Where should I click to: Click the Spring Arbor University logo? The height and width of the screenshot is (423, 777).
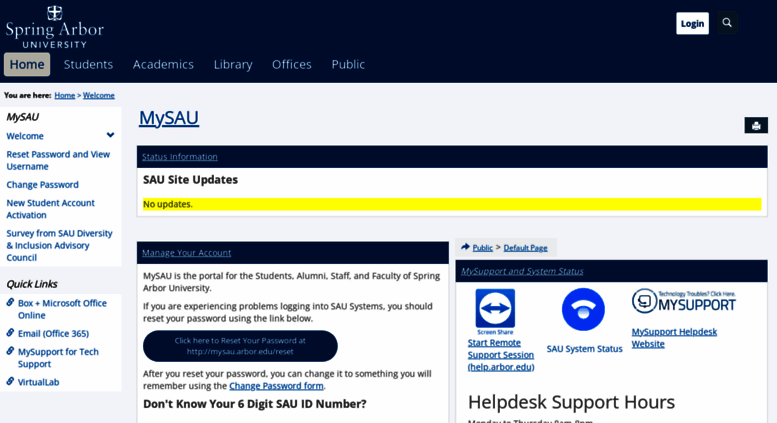click(55, 27)
